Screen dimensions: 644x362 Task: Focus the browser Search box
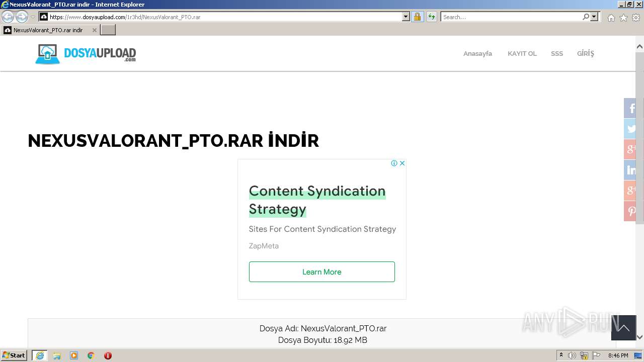(511, 17)
